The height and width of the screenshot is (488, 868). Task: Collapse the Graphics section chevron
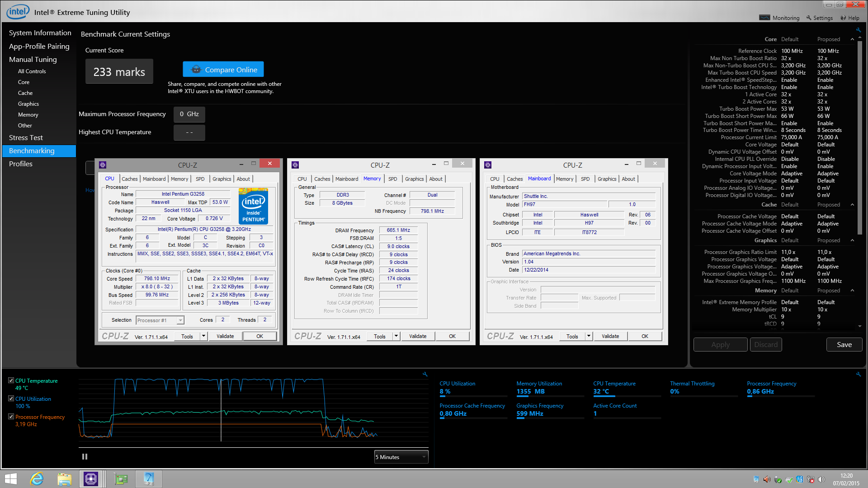click(x=852, y=240)
